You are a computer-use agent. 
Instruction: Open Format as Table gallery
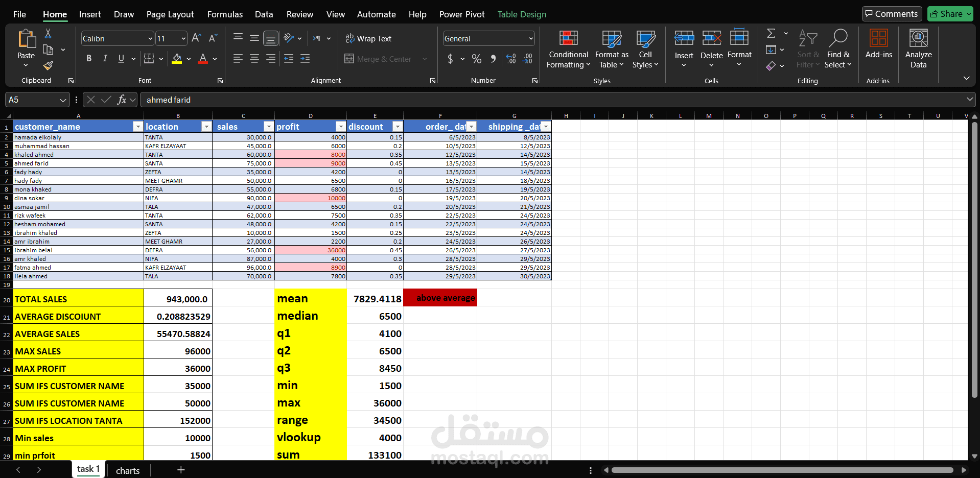[x=612, y=50]
